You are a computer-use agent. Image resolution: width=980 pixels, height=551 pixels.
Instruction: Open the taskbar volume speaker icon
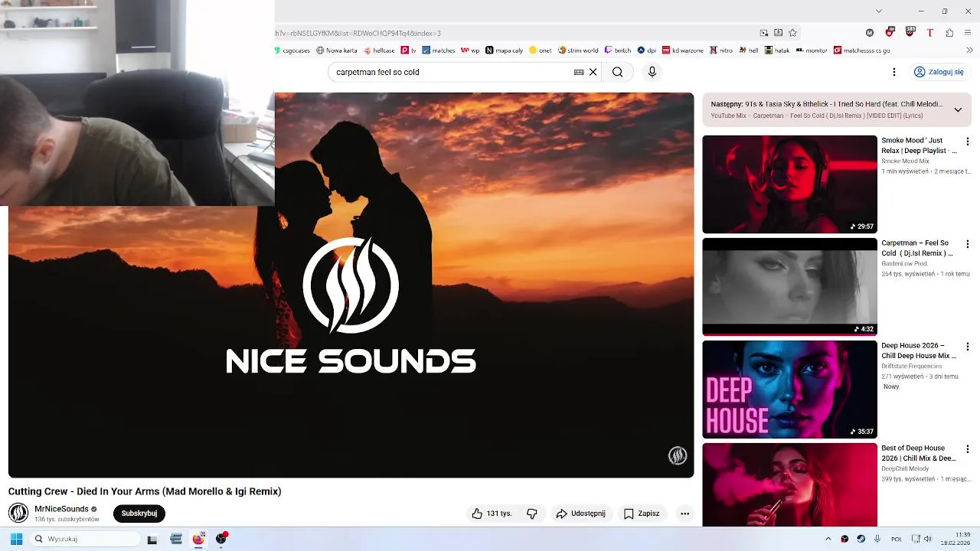click(x=928, y=539)
